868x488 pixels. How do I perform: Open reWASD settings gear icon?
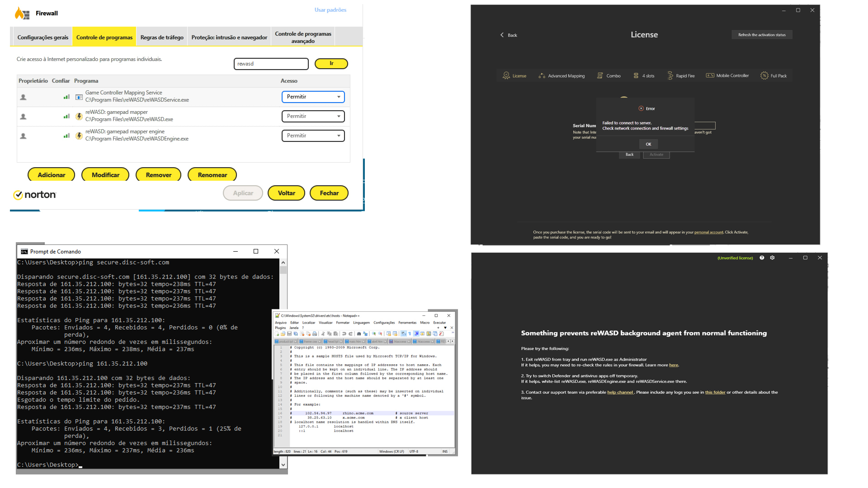(772, 258)
